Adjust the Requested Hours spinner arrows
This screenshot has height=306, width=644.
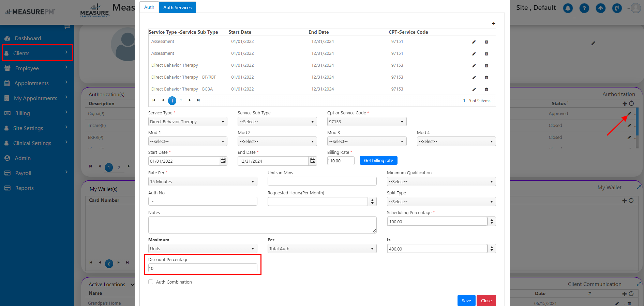click(372, 202)
